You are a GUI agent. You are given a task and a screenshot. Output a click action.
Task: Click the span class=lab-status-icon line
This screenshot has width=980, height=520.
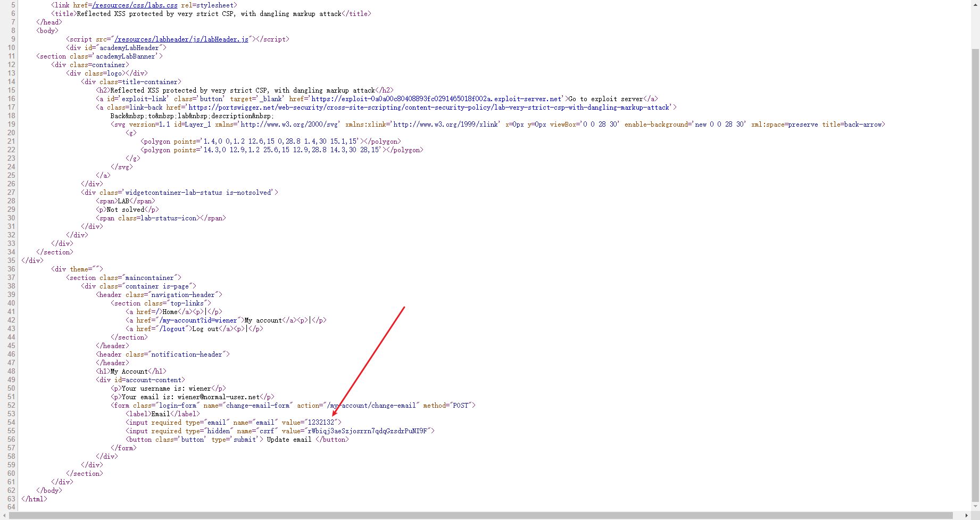coord(161,218)
